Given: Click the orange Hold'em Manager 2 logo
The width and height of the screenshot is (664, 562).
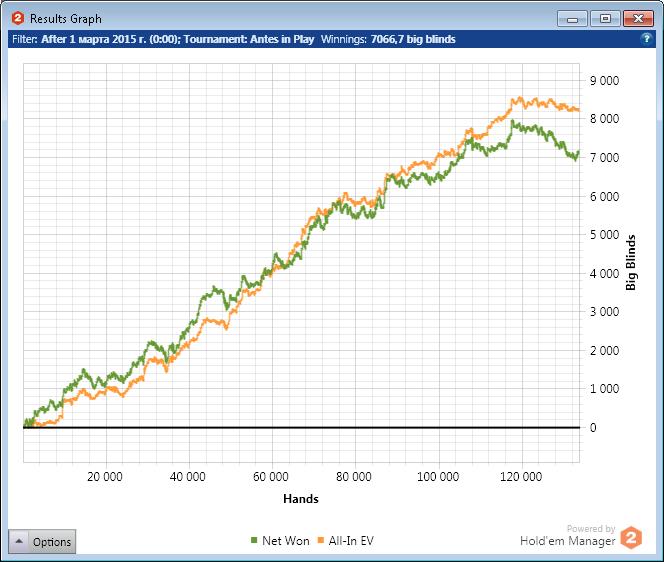Looking at the screenshot, I should point(631,537).
